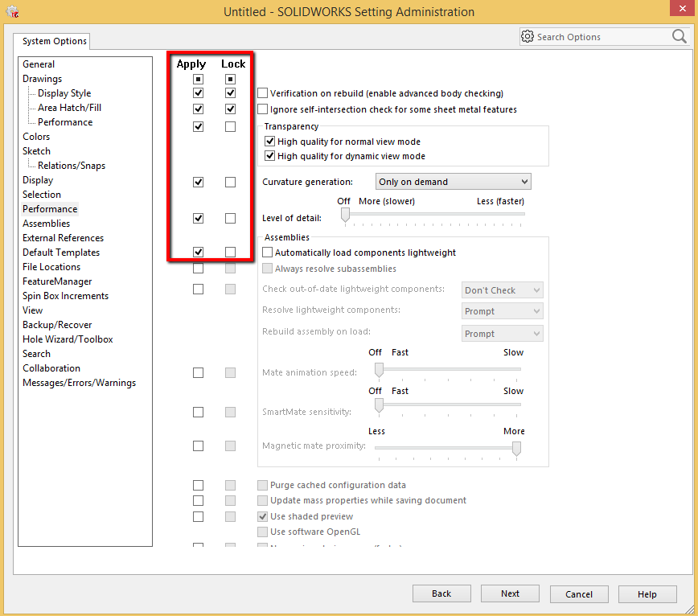Viewport: 698px width, 616px height.
Task: Click the search magnifier icon
Action: point(680,36)
